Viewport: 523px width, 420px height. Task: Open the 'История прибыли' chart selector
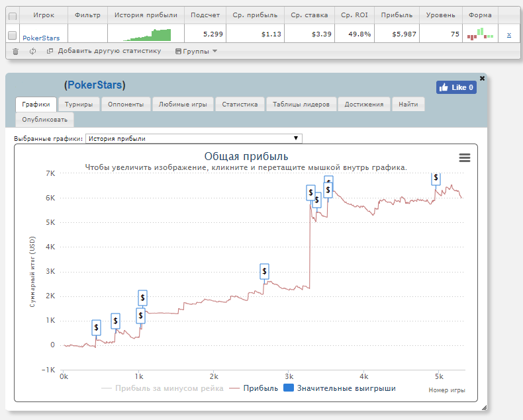pyautogui.click(x=193, y=139)
